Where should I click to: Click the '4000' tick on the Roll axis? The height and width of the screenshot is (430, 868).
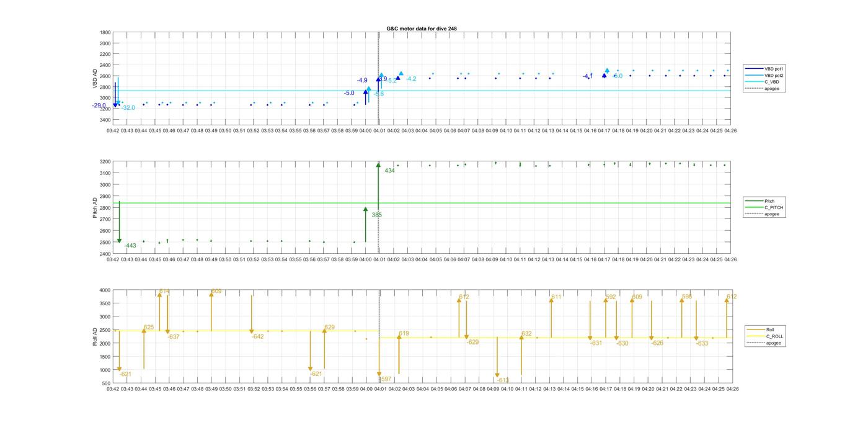[105, 290]
